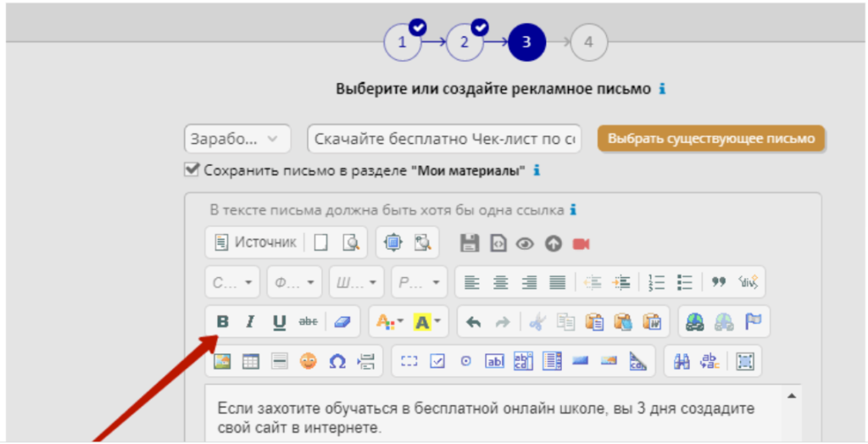Click the Unlink icon

(x=724, y=322)
